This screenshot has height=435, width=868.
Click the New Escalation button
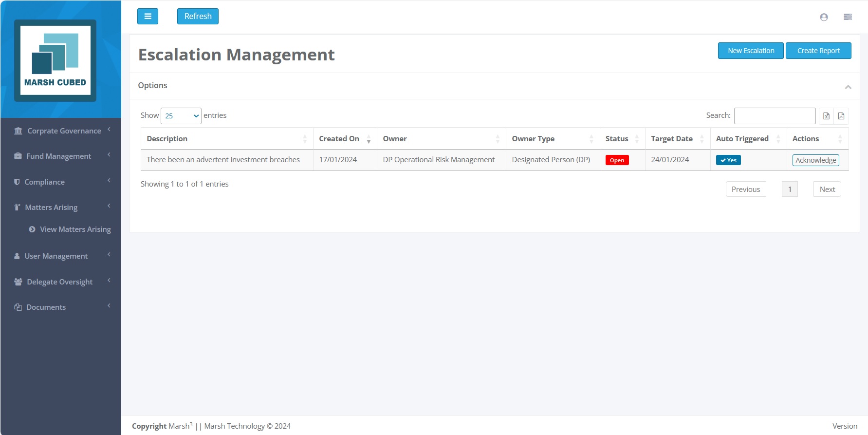coord(750,51)
